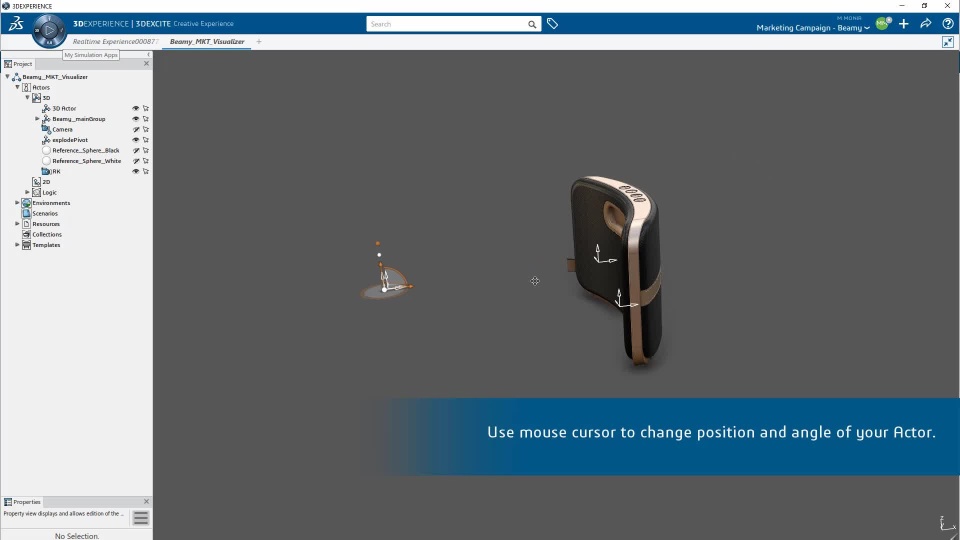960x540 pixels.
Task: Show the hidden Camera actor
Action: [136, 129]
